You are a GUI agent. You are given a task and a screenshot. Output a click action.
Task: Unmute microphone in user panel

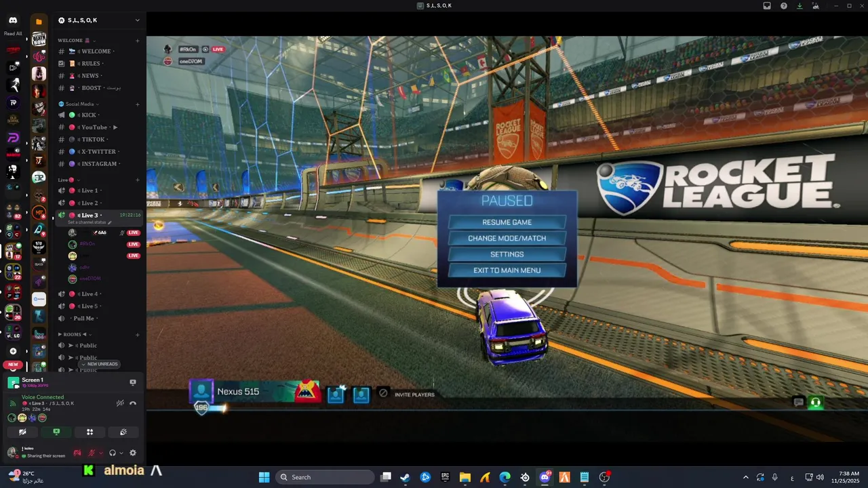[x=92, y=453]
